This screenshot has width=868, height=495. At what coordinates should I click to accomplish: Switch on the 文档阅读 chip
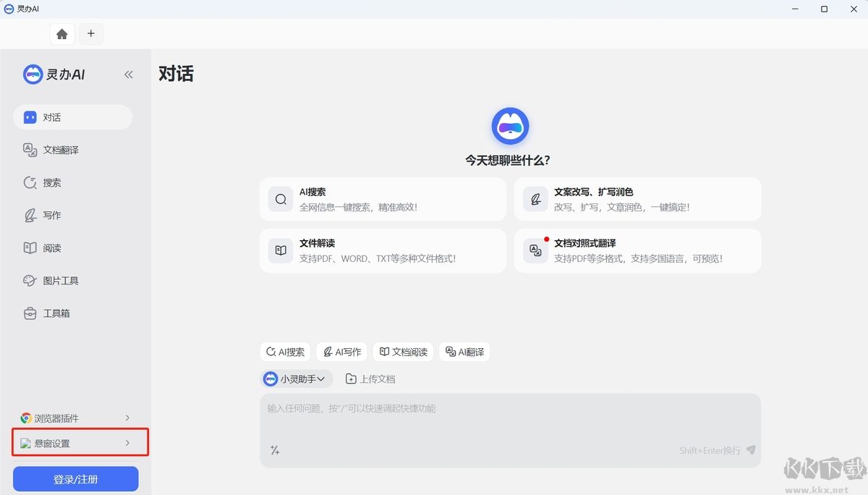point(404,352)
